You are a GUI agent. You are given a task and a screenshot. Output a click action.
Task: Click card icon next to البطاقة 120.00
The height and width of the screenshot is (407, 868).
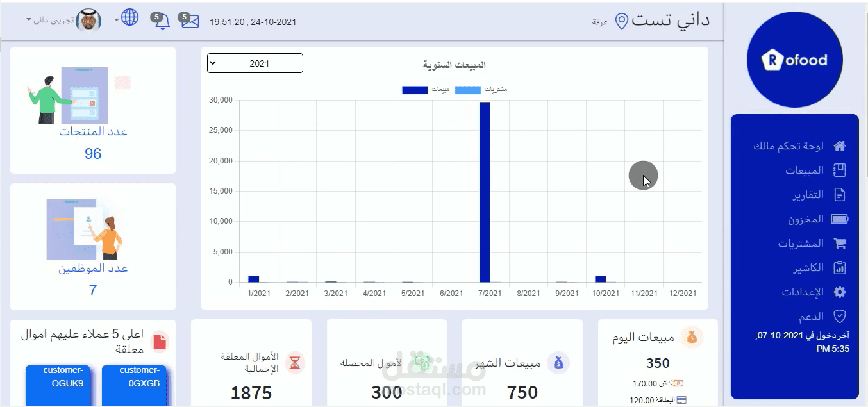pos(681,400)
